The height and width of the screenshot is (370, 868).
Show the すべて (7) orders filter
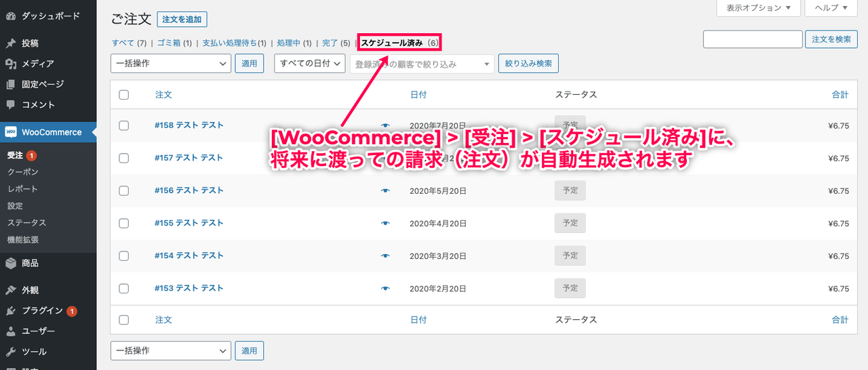click(x=129, y=43)
